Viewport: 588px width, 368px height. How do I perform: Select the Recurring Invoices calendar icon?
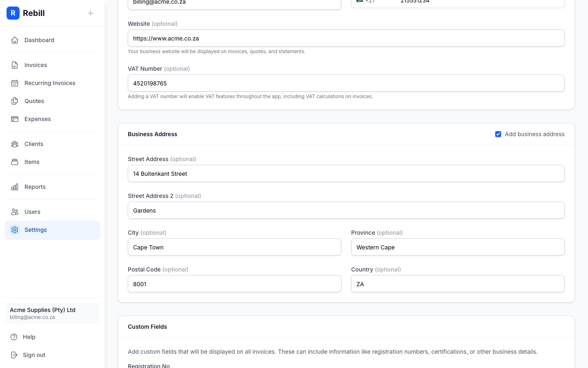(15, 83)
